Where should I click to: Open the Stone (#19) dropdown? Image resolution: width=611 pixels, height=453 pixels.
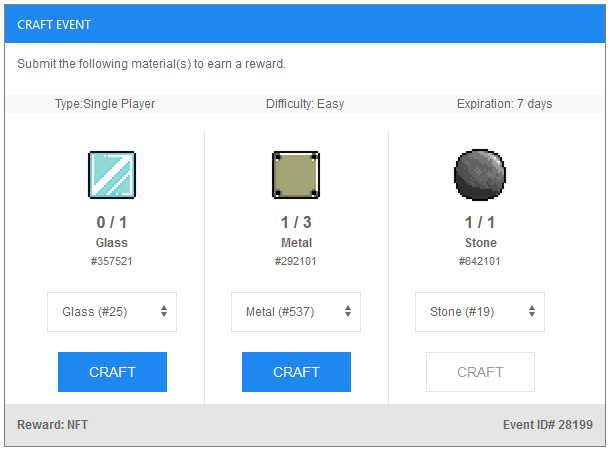(480, 312)
